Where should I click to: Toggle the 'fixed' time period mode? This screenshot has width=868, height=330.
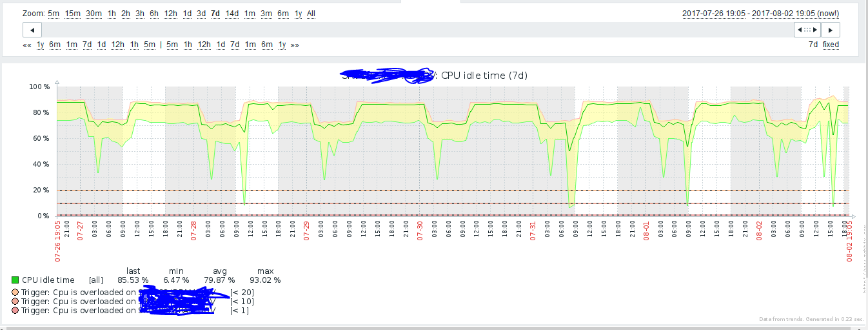pos(831,45)
